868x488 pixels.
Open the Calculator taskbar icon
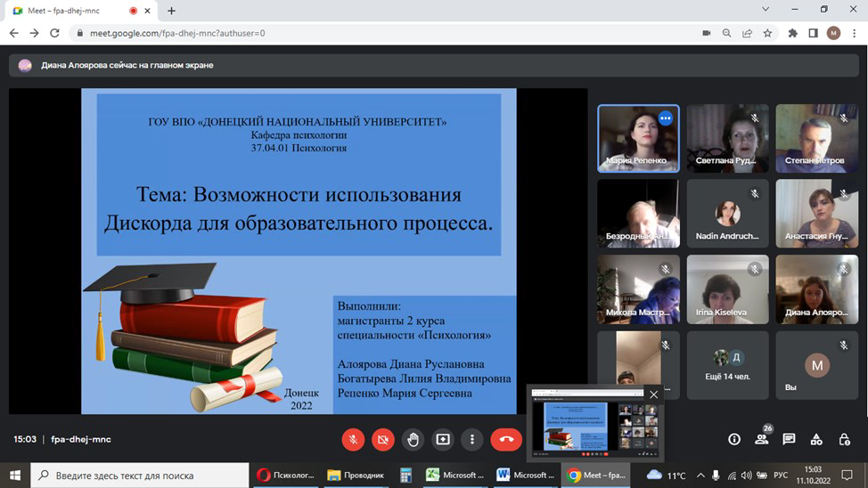(405, 476)
